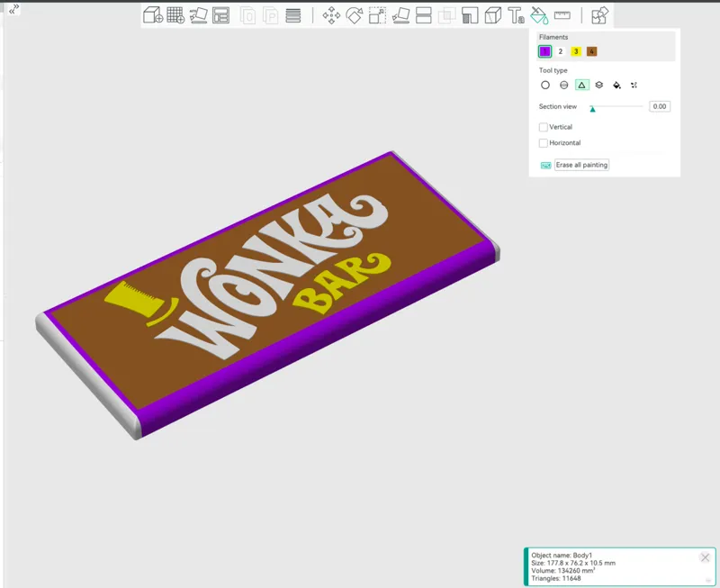Viewport: 720px width, 588px height.
Task: Click the 'Volume: 134260 mm³' text
Action: coord(563,571)
